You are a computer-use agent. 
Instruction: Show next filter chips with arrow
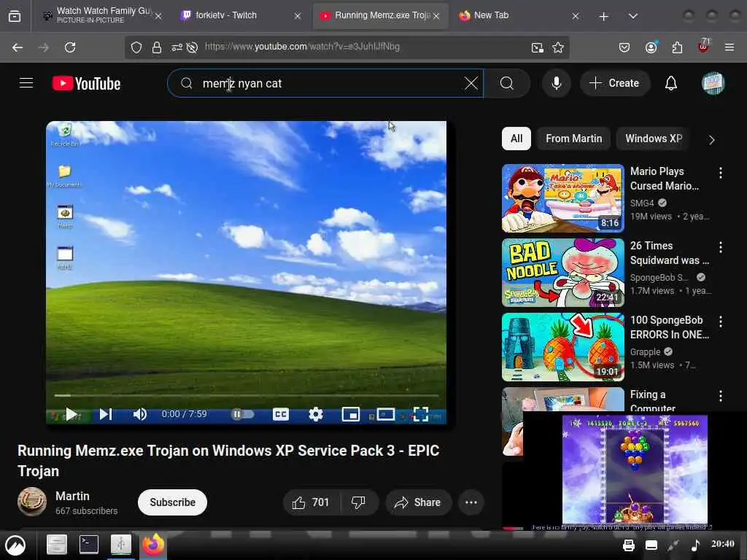tap(711, 140)
